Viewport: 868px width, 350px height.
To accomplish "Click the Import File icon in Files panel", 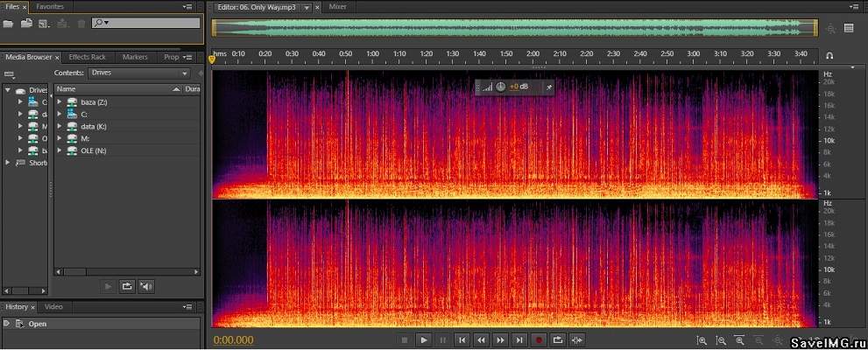I will click(x=26, y=23).
